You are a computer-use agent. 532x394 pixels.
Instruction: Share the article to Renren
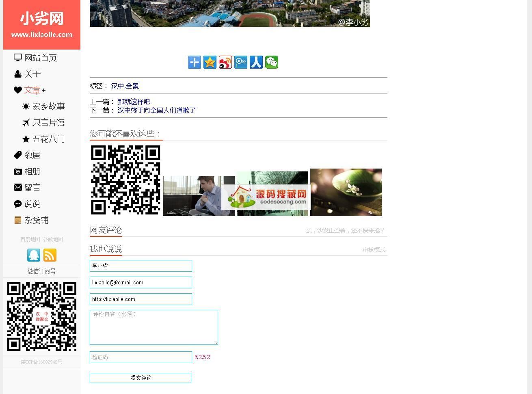point(256,62)
